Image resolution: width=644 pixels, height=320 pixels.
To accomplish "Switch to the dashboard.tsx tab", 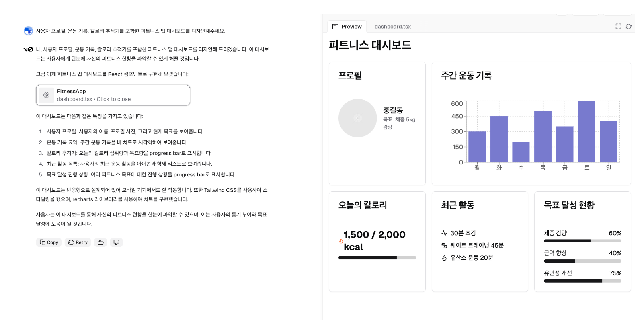I will click(392, 27).
